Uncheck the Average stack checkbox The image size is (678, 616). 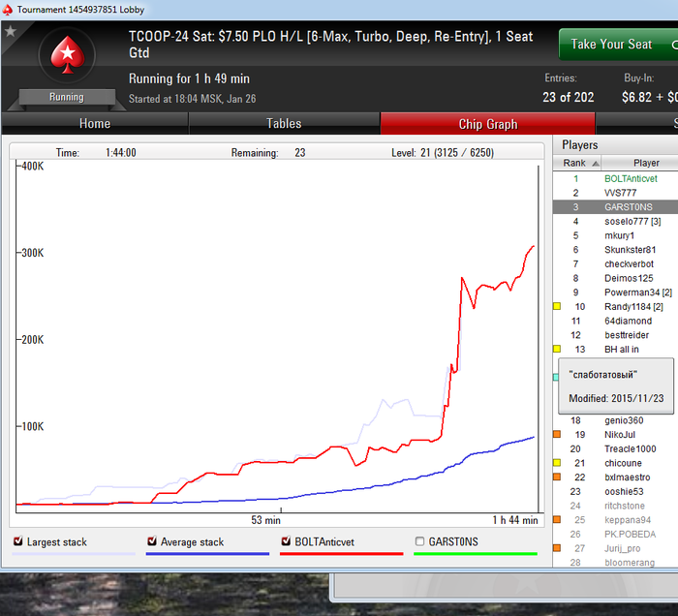point(152,541)
